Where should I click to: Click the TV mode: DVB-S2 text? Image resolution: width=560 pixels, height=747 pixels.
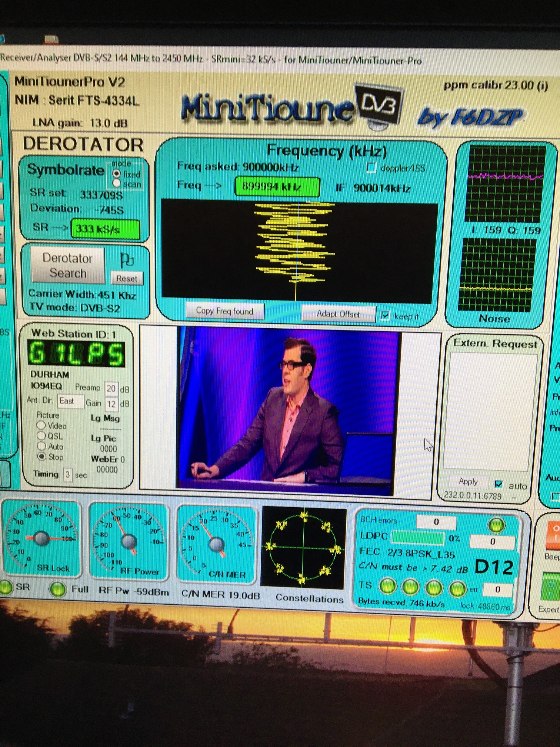point(74,308)
